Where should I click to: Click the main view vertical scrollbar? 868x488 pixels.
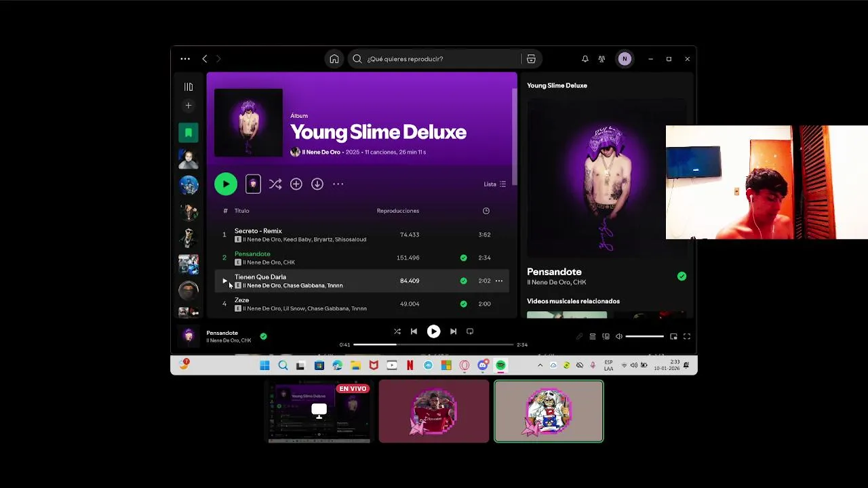pyautogui.click(x=514, y=136)
